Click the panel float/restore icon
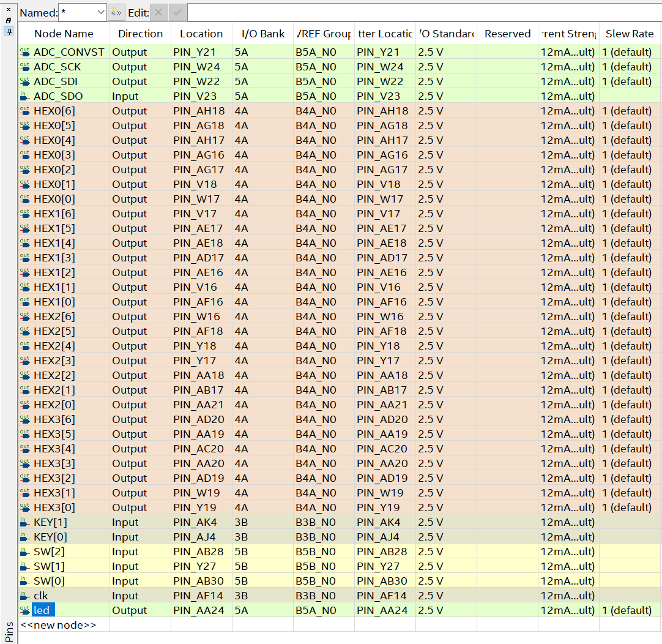The width and height of the screenshot is (662, 644). pyautogui.click(x=9, y=20)
